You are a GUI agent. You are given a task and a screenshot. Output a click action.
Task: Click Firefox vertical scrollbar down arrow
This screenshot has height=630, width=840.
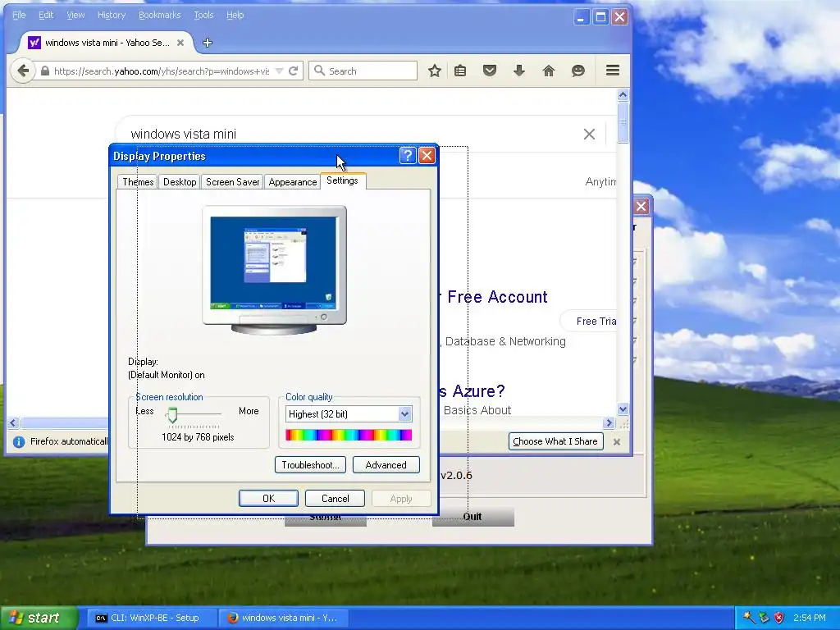(623, 409)
